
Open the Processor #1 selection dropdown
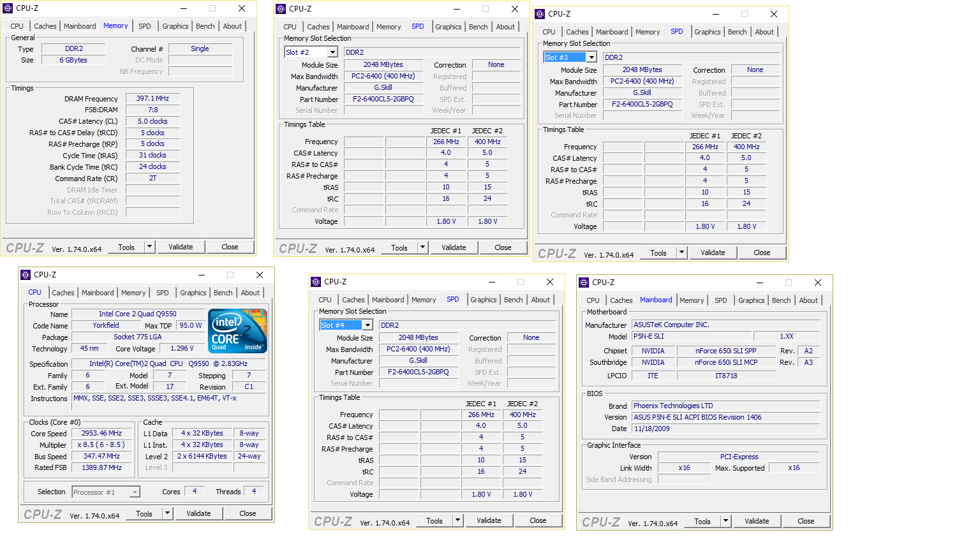click(135, 492)
